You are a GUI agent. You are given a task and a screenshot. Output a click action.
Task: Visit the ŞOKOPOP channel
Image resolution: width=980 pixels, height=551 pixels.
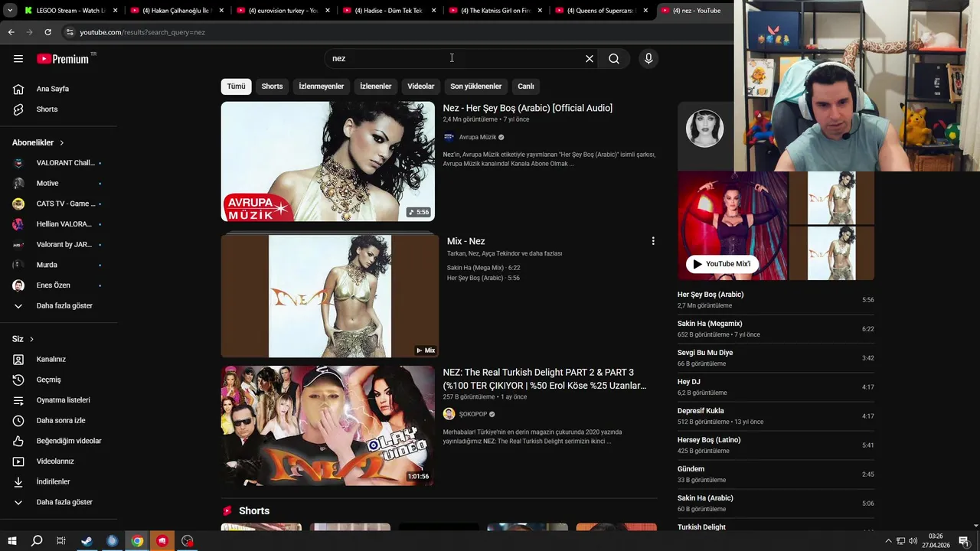click(x=473, y=414)
